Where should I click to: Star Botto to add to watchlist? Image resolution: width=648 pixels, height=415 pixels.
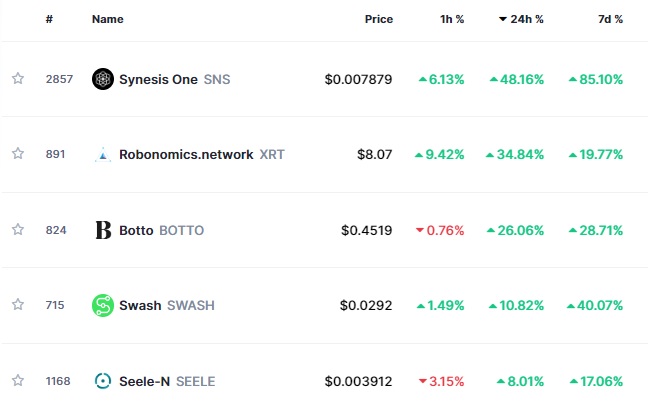coord(18,229)
